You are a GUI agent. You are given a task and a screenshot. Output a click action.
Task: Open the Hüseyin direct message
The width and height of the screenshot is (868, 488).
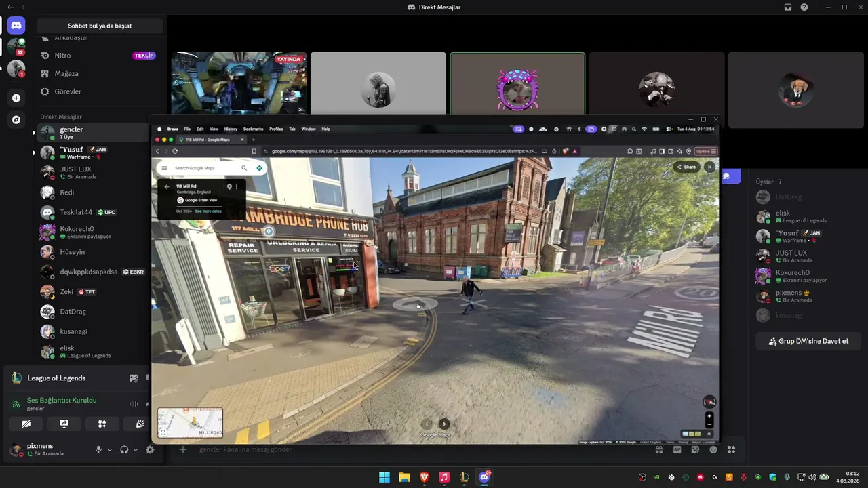[x=93, y=252]
